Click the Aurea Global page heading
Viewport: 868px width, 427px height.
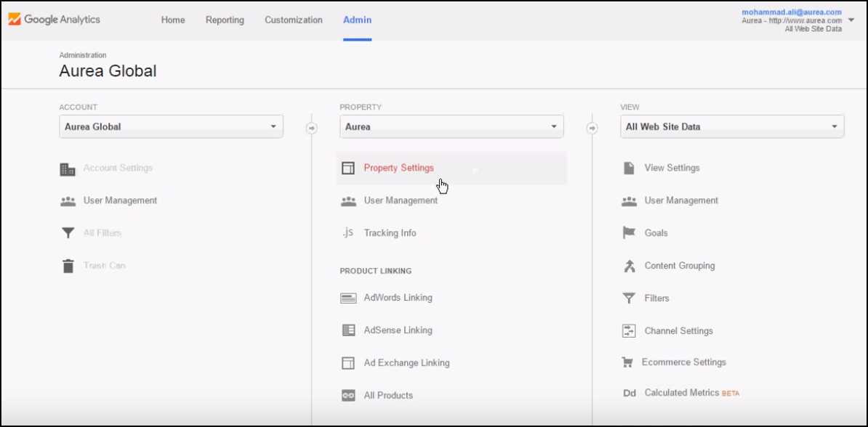108,70
